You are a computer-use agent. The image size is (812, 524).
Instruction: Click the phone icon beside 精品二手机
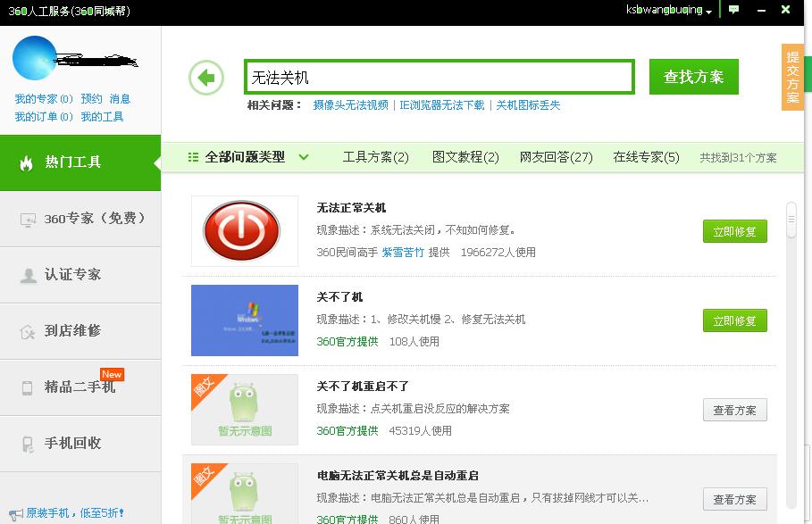coord(27,387)
